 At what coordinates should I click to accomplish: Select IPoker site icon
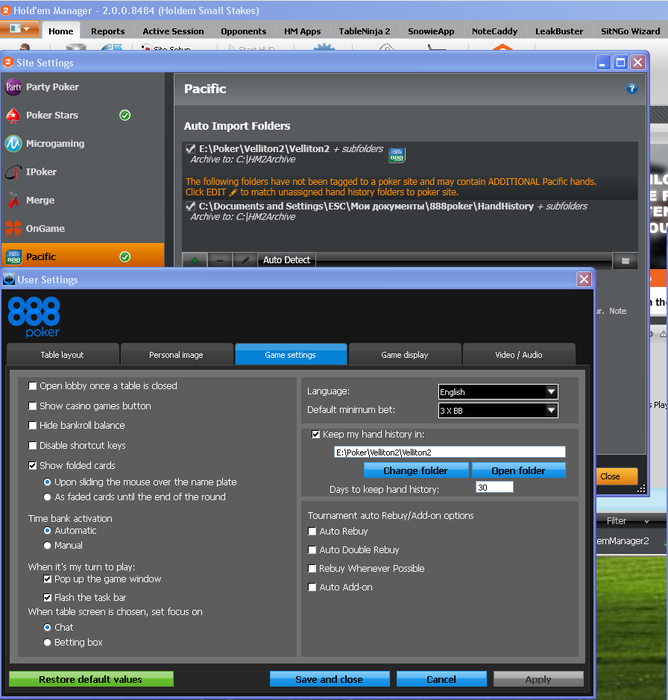pos(13,172)
